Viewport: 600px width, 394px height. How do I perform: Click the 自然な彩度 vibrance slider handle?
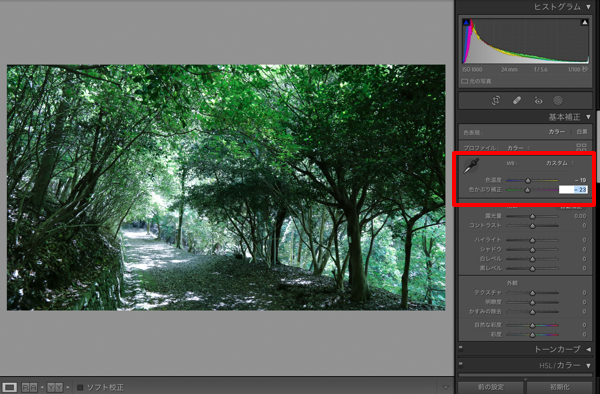532,325
